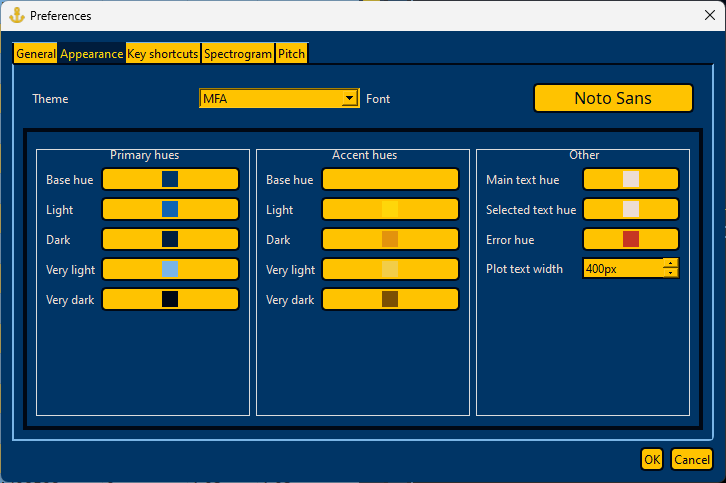Edit the Accent Very dark hue color

click(390, 299)
